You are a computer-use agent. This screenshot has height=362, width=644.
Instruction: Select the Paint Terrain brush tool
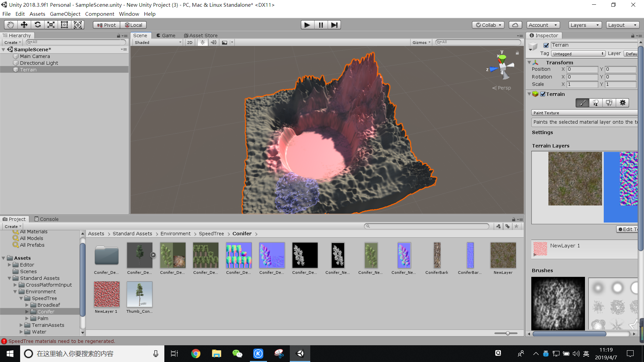point(582,103)
